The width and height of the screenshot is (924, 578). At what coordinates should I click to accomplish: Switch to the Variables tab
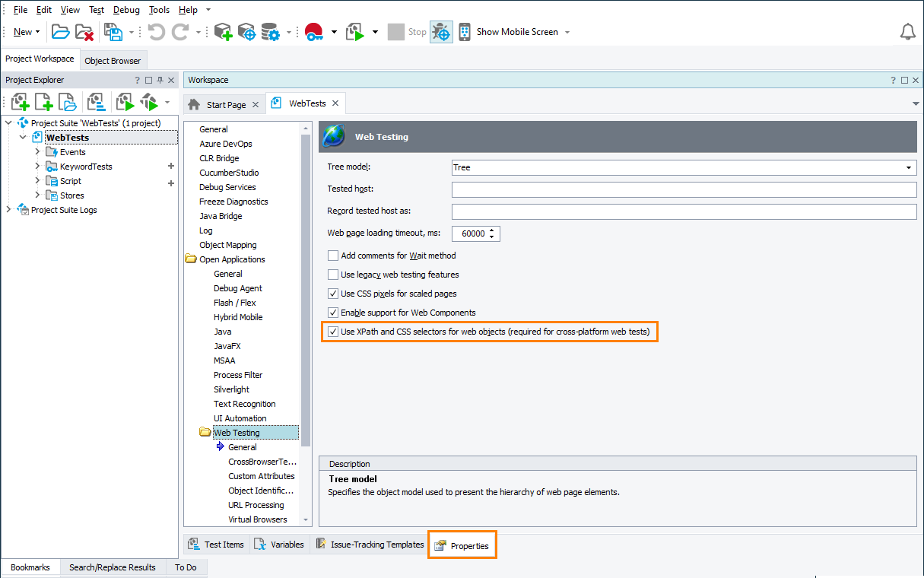(x=278, y=545)
